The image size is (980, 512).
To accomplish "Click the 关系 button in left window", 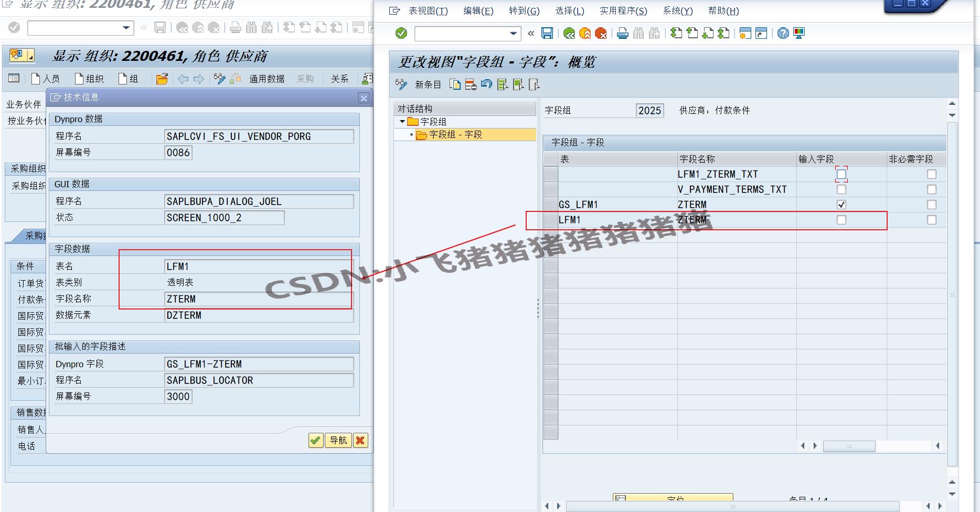I will pos(339,79).
